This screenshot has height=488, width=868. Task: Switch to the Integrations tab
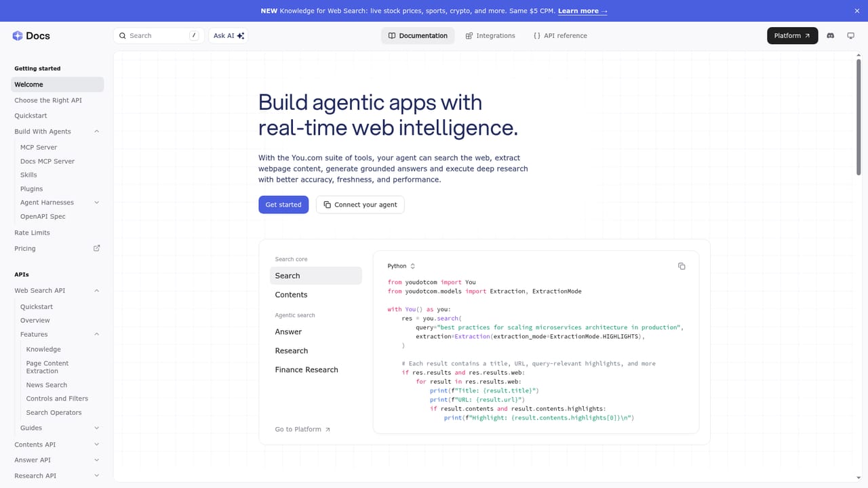(x=490, y=36)
